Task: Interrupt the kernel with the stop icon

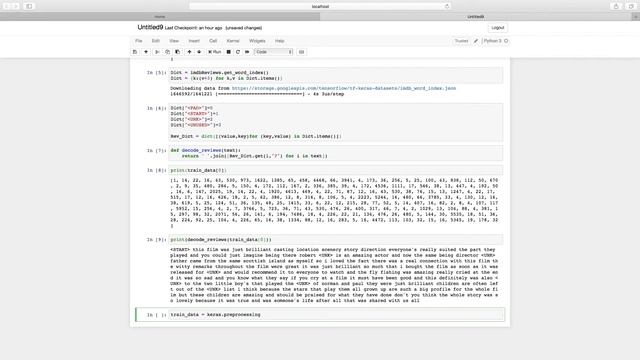Action: (x=229, y=52)
